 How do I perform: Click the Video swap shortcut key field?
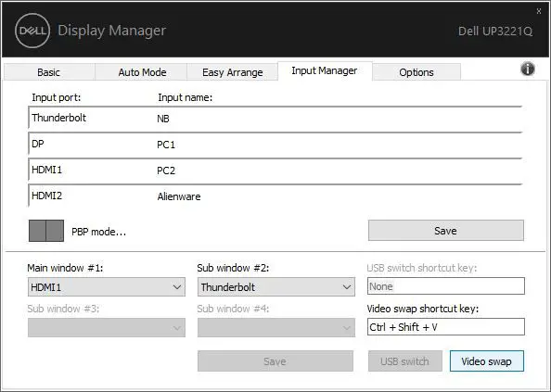(x=446, y=327)
